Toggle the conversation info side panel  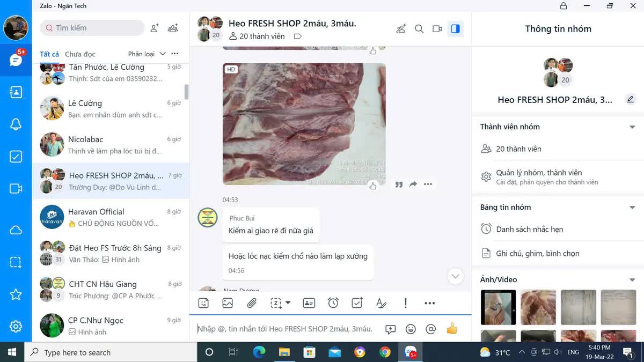click(456, 29)
